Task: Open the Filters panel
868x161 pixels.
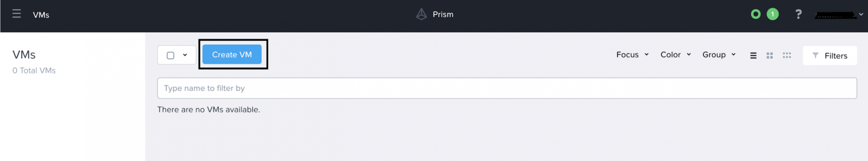Action: coord(830,56)
